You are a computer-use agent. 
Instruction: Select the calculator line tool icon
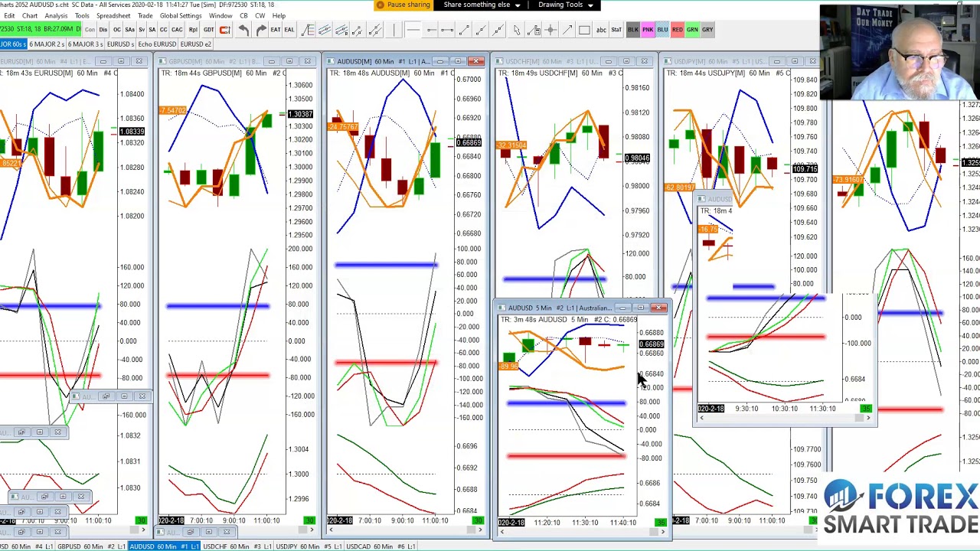[534, 30]
